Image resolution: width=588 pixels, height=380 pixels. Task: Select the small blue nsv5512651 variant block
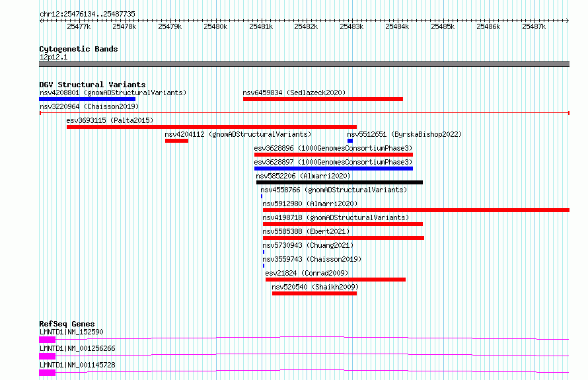click(350, 141)
